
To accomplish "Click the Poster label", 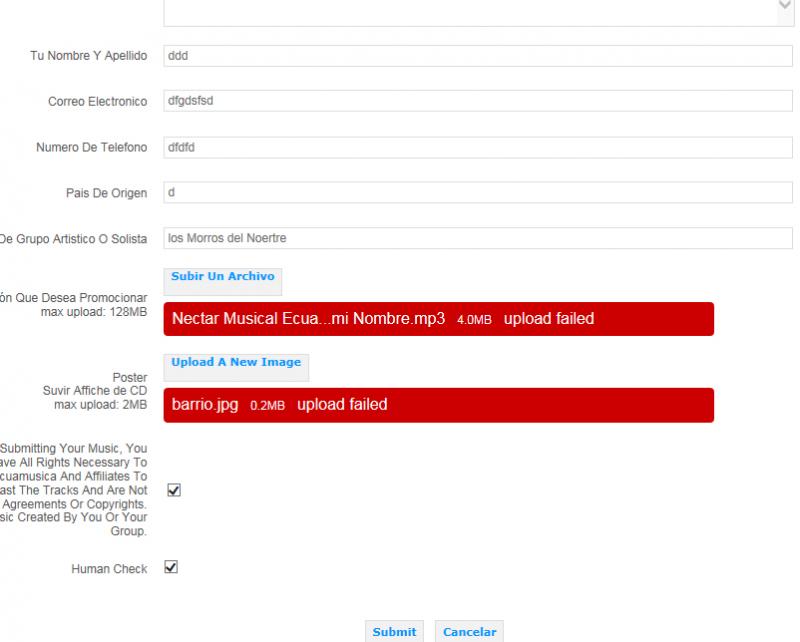I will pyautogui.click(x=130, y=378).
